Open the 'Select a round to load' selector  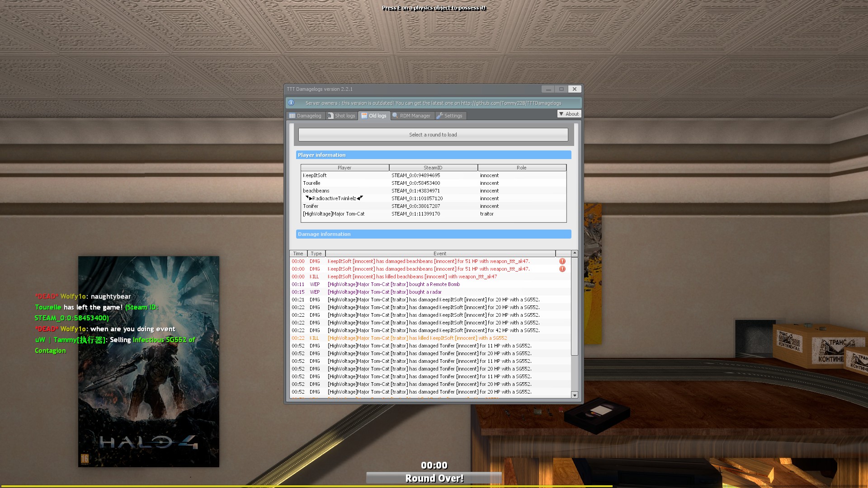433,135
